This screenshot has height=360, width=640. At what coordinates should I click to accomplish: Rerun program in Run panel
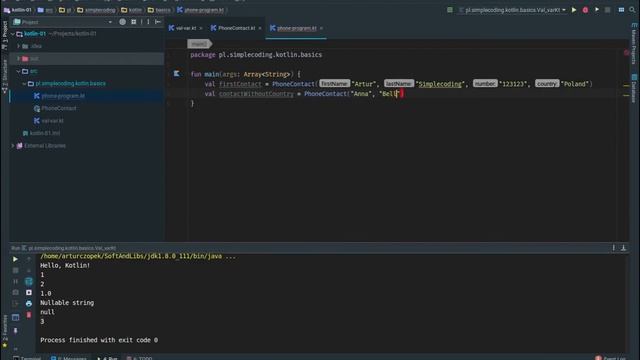coord(15,259)
